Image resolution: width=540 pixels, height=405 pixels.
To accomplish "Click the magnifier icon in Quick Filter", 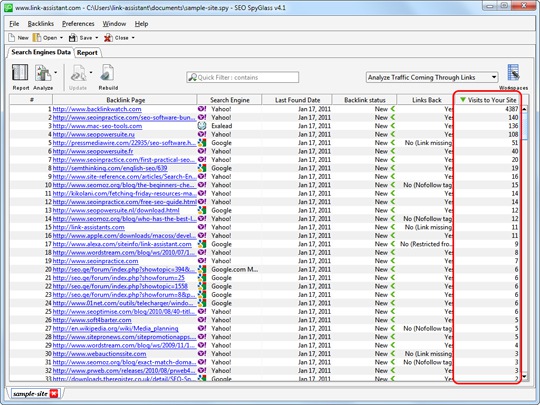I will [x=193, y=77].
